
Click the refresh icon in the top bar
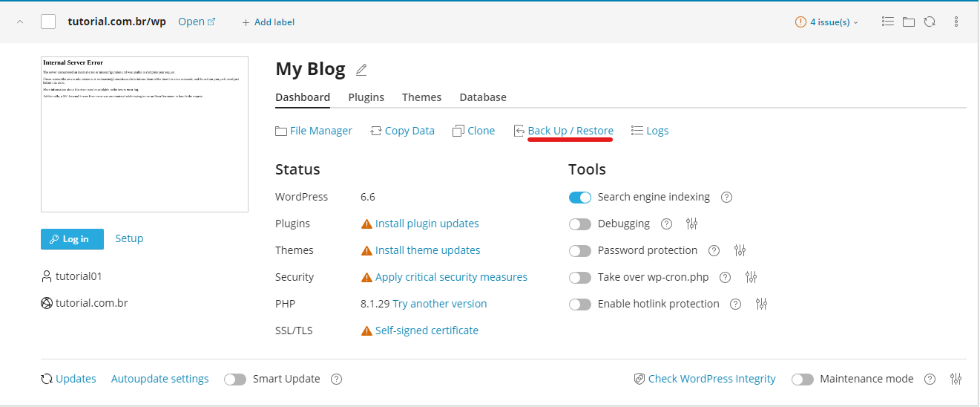(x=930, y=22)
